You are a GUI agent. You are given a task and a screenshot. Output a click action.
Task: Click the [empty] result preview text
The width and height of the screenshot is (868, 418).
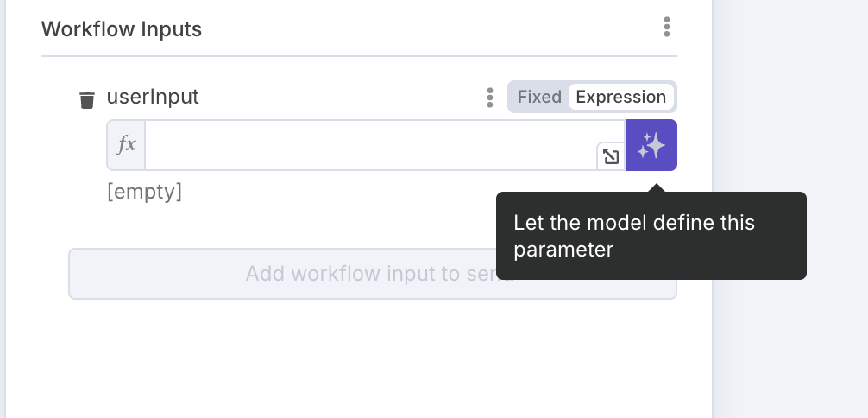coord(144,192)
